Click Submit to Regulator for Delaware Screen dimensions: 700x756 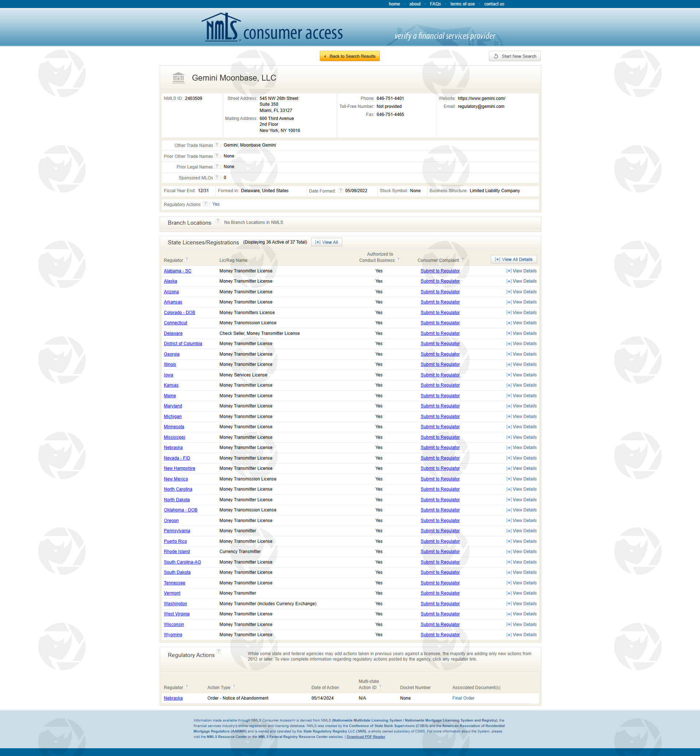tap(440, 333)
